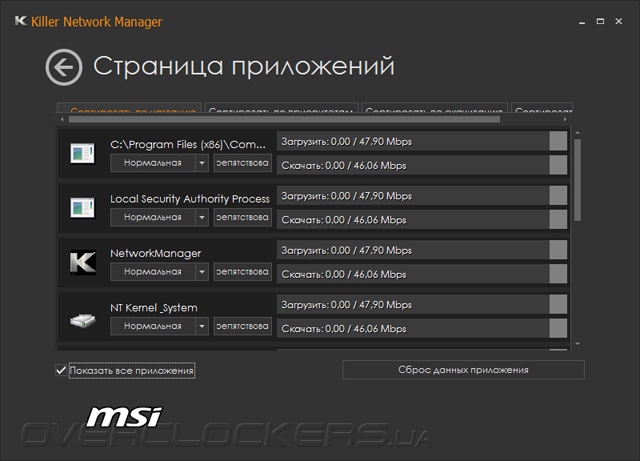
Task: Click the Страница приложений heading
Action: (x=244, y=66)
